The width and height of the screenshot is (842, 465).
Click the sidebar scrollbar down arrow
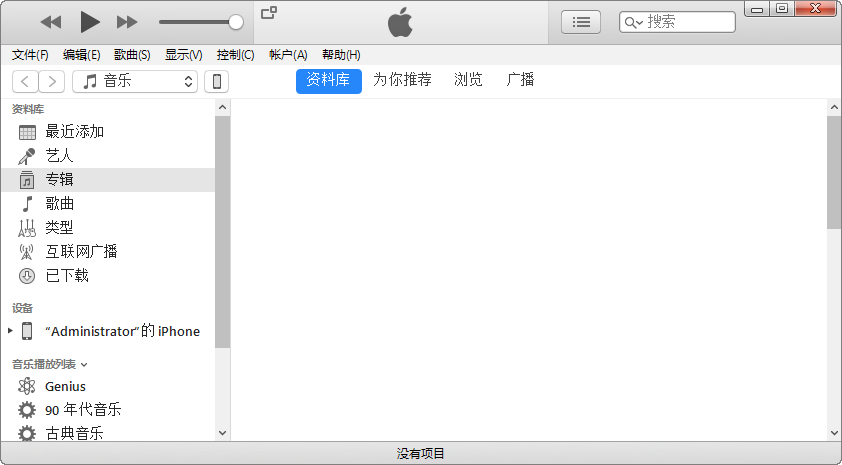[223, 433]
